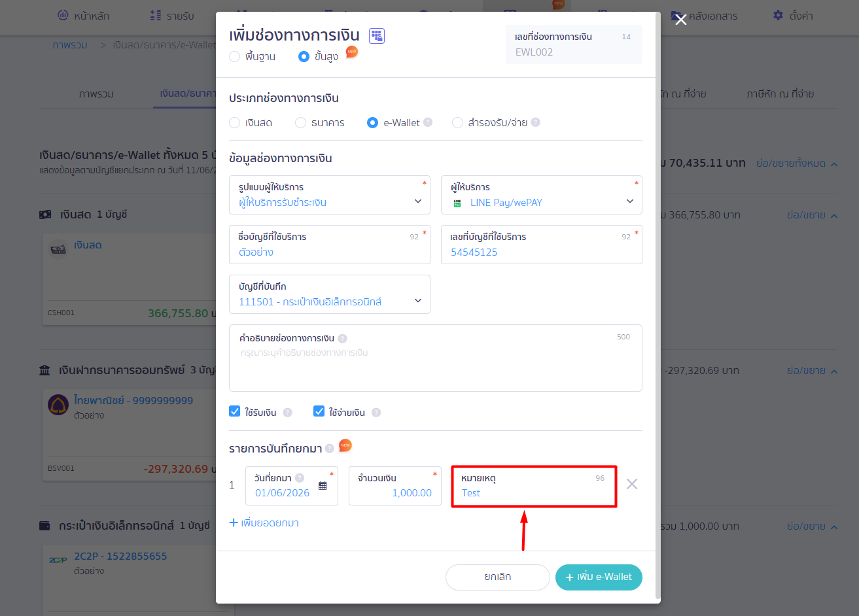Click help icon beside ใช้จ่ายเงิน
The image size is (859, 616).
pos(376,413)
